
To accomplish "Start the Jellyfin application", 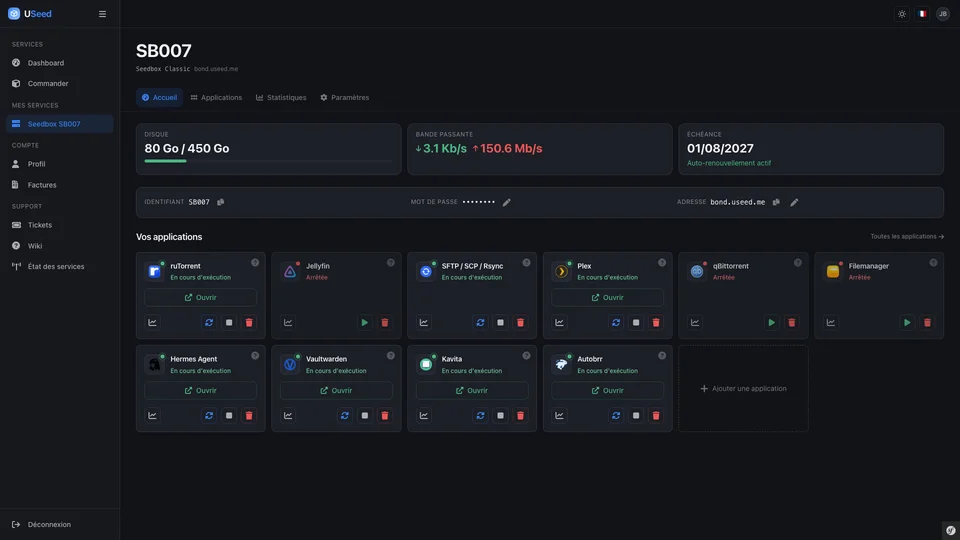I will coord(365,323).
